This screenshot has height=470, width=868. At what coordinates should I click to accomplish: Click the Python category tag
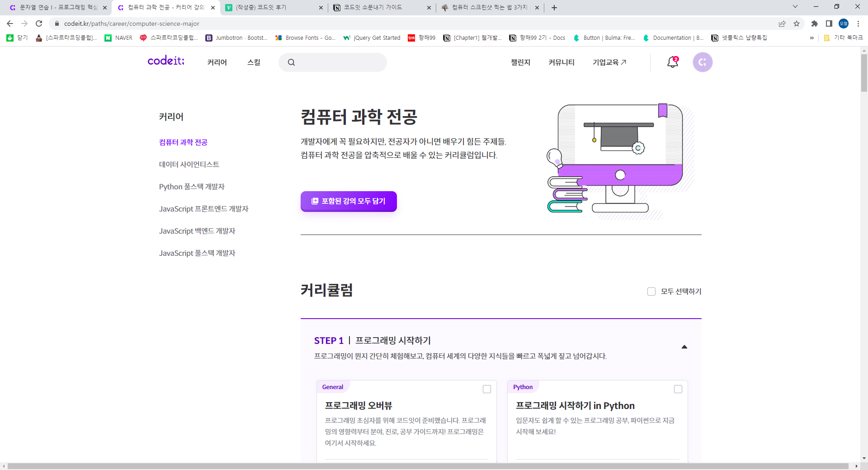pos(523,387)
